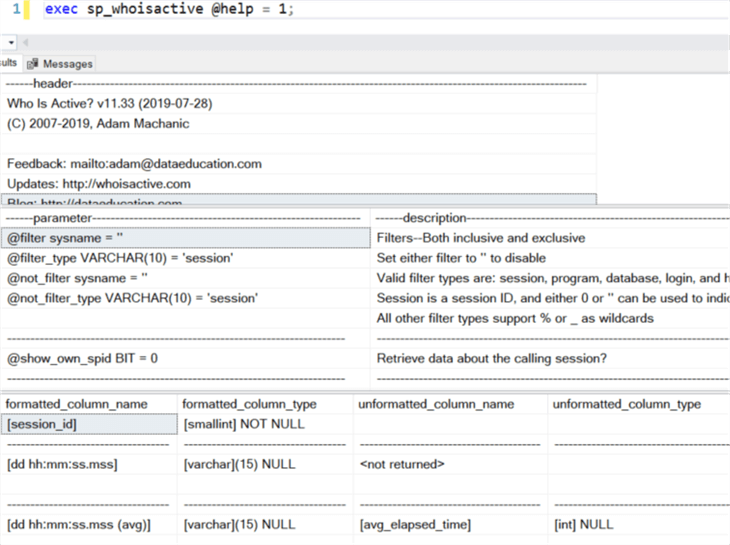730x545 pixels.
Task: Select the <not returned> cell
Action: (451, 464)
